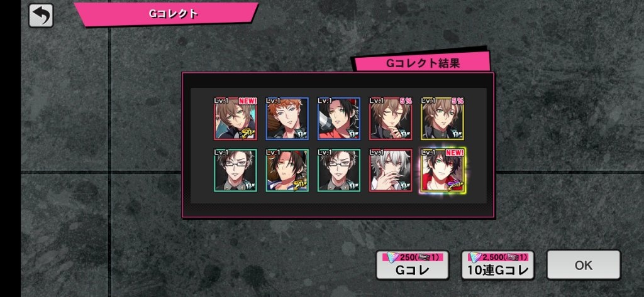Tap the gem icon on 250 cost
Screen dimensions: 644x297
coord(394,257)
